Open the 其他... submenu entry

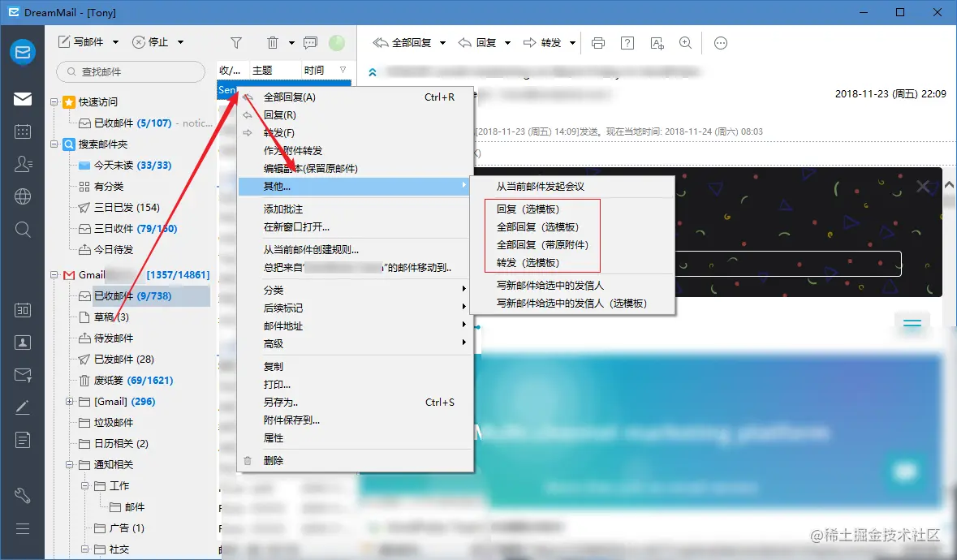pyautogui.click(x=356, y=187)
